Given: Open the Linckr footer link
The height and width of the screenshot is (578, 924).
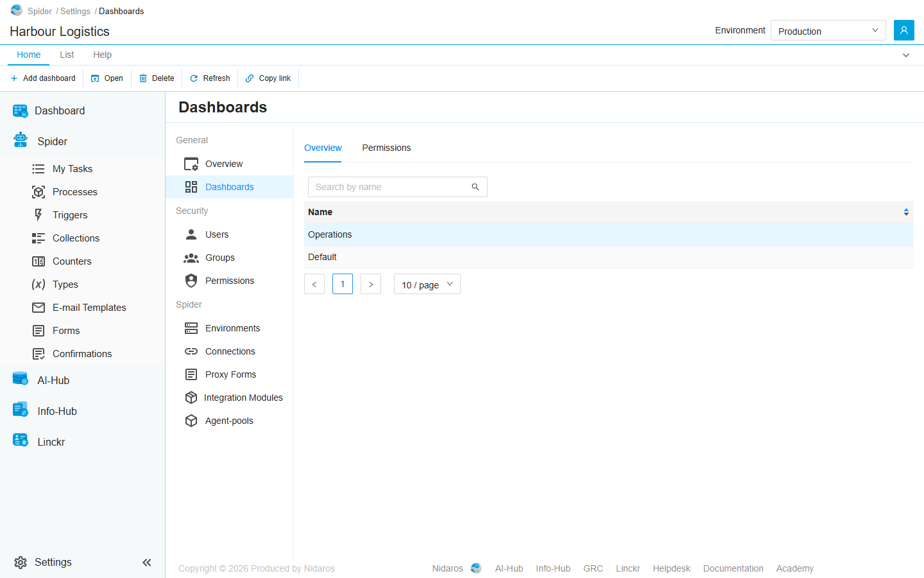Looking at the screenshot, I should tap(628, 568).
